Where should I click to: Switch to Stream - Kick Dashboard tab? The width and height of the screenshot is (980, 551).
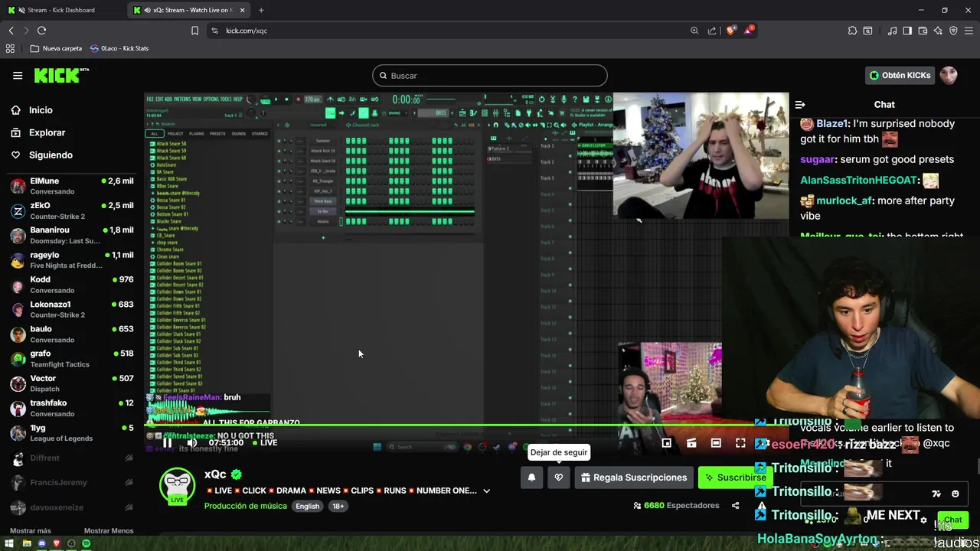click(x=63, y=10)
